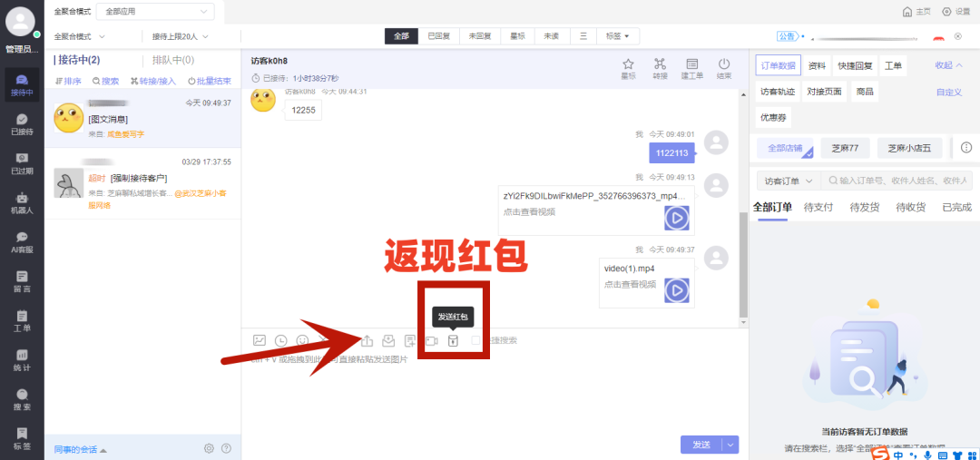Screen dimensions: 980x460
Task: Open 设置 settings at top right
Action: pyautogui.click(x=956, y=11)
